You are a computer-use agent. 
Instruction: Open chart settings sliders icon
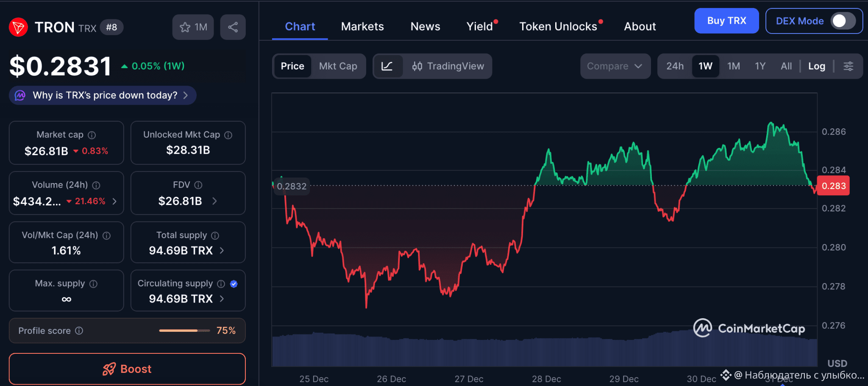click(x=848, y=66)
